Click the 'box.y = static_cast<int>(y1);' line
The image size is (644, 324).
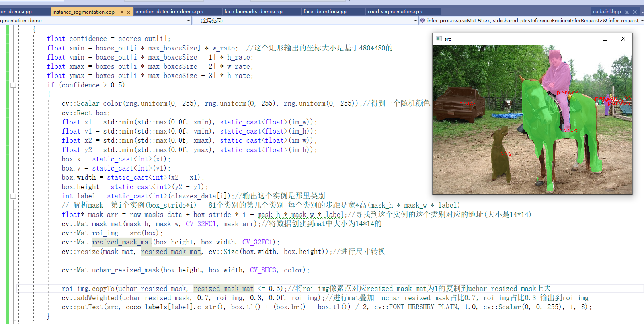pos(116,168)
